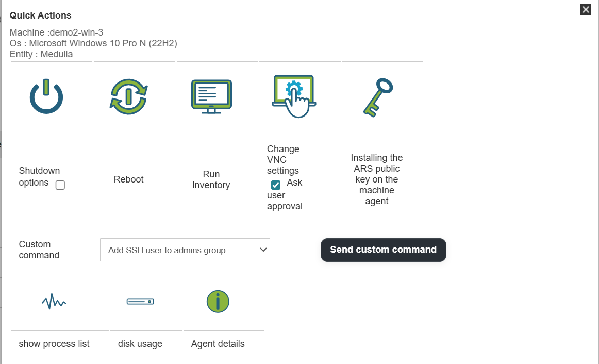Click the Run inventory label
Image resolution: width=599 pixels, height=364 pixels.
click(x=211, y=179)
